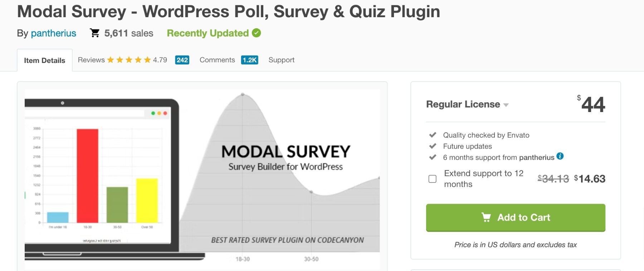The width and height of the screenshot is (644, 271).
Task: Click the 242 reviews count badge
Action: [183, 60]
